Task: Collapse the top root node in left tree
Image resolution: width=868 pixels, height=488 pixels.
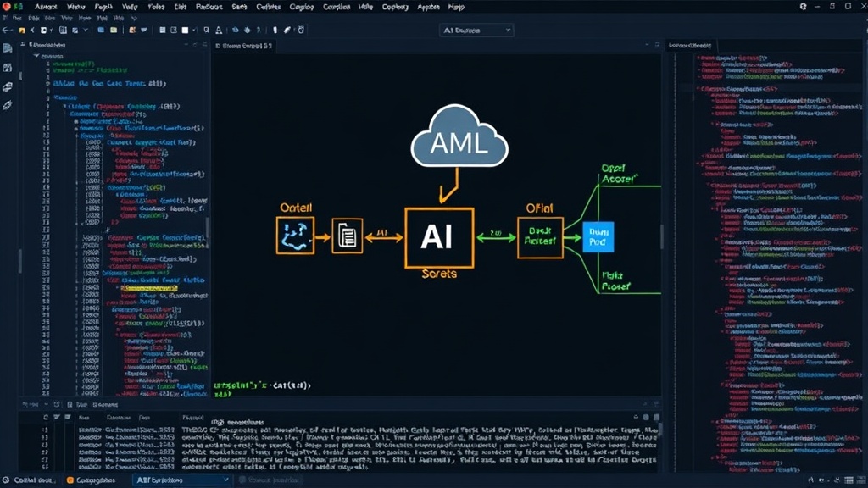Action: click(36, 56)
